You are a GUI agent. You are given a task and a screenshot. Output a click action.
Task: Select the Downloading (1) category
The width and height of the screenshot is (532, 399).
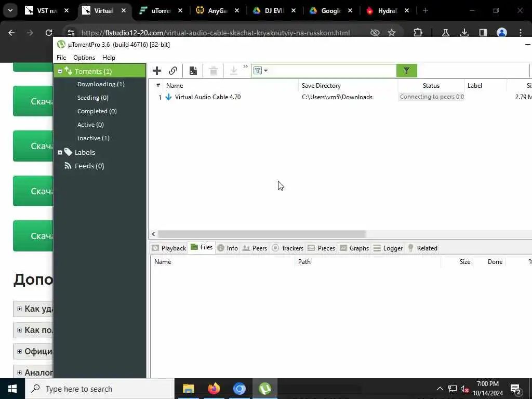[x=101, y=84]
